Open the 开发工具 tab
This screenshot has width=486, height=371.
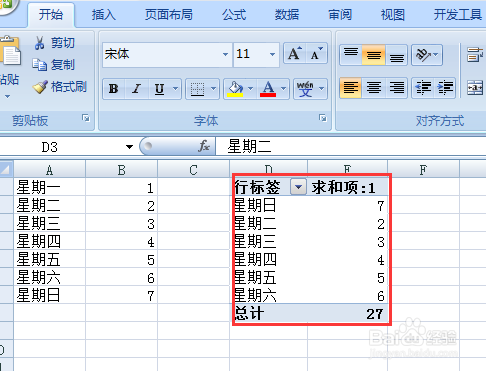pos(457,15)
